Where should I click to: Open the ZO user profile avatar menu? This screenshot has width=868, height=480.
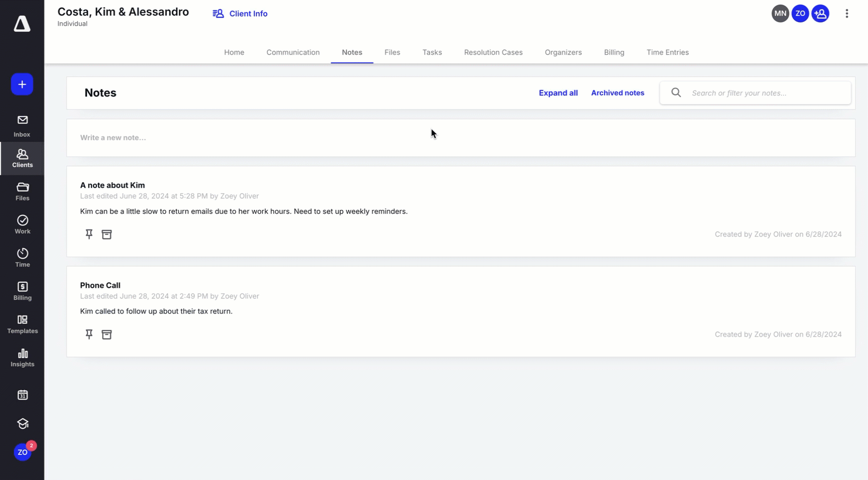click(22, 452)
